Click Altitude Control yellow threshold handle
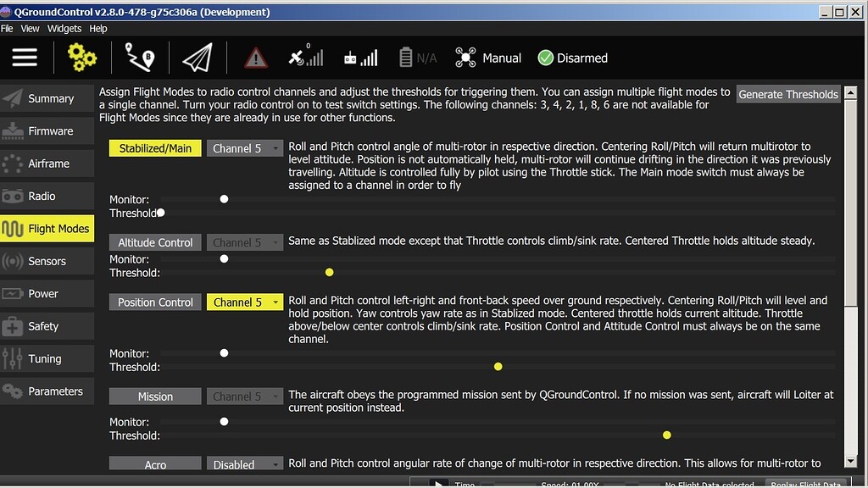Image resolution: width=868 pixels, height=488 pixels. coord(330,272)
